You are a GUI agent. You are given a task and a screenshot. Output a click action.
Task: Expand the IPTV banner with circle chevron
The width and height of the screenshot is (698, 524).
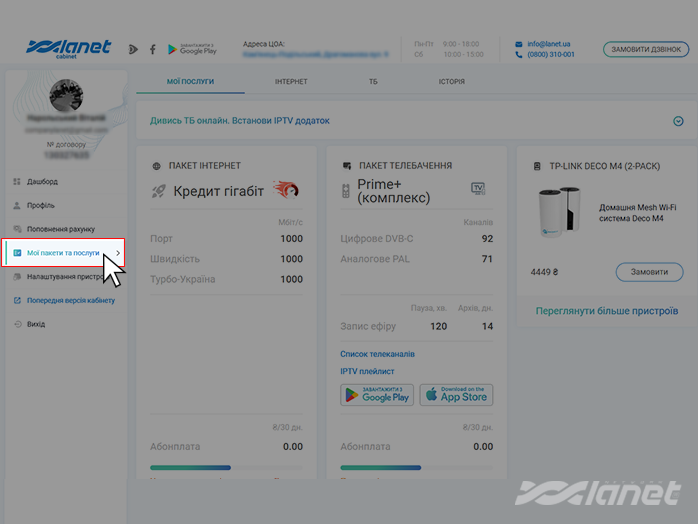(678, 121)
